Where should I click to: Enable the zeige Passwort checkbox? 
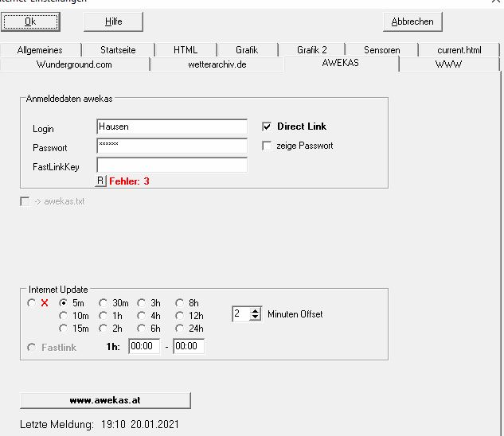[x=268, y=146]
